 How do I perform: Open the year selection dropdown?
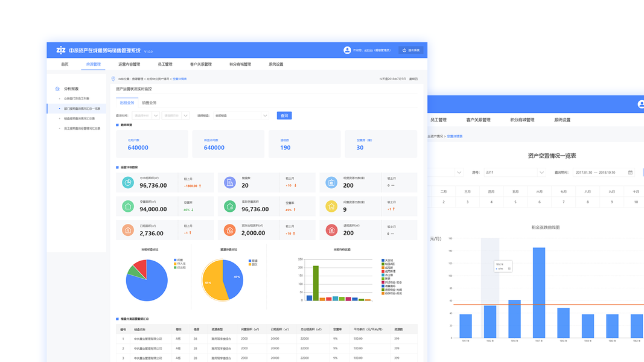(x=146, y=116)
